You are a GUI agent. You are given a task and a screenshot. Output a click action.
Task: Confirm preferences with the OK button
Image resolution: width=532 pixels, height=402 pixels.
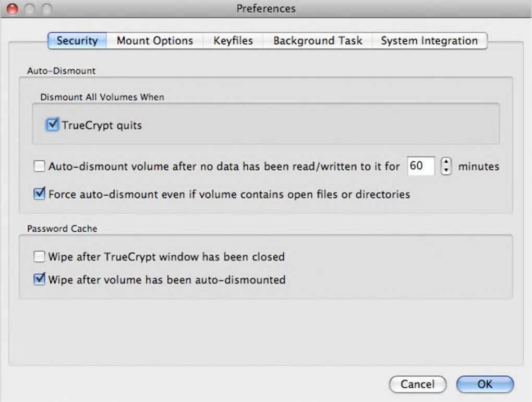(x=485, y=384)
